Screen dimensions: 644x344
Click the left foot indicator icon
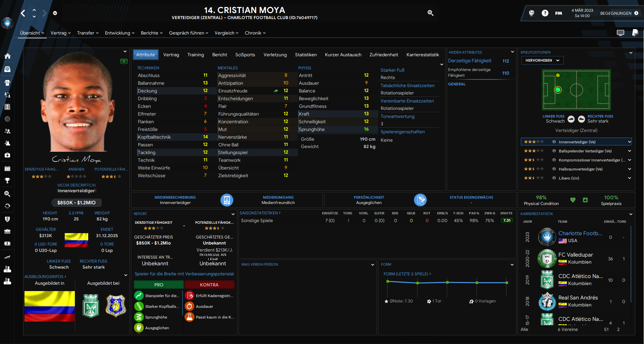[571, 119]
